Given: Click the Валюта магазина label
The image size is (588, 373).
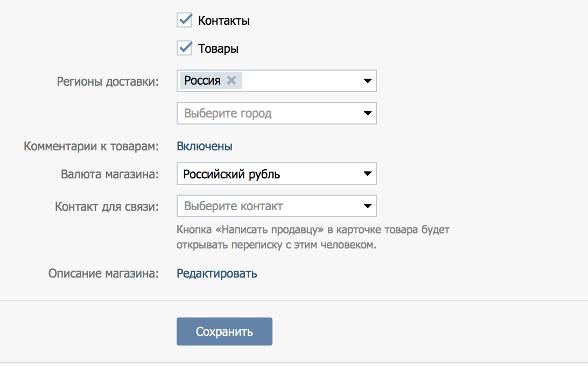Looking at the screenshot, I should (110, 174).
